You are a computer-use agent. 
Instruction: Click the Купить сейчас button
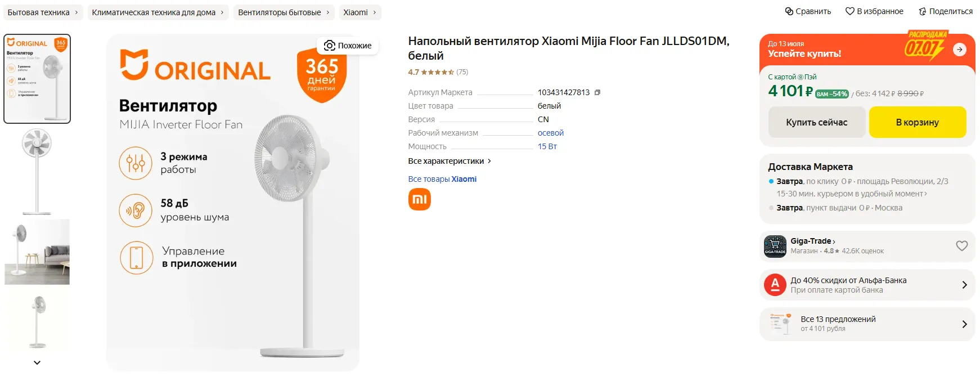pos(816,122)
